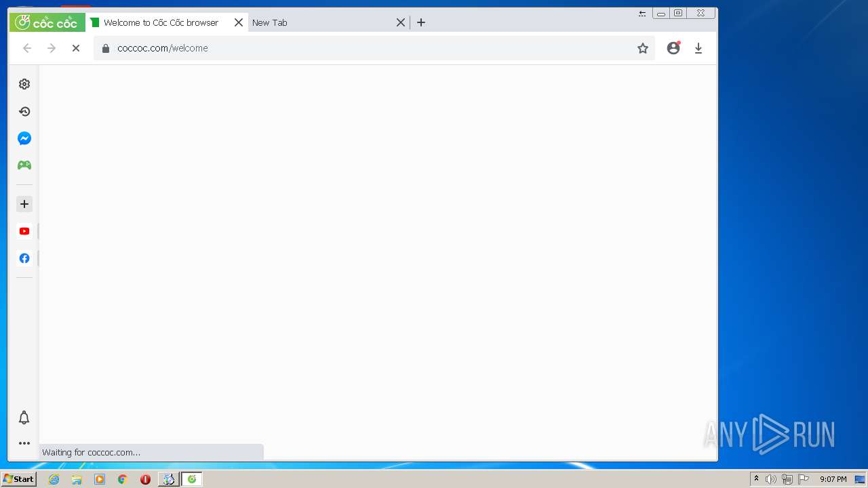Launch Google Chrome from the taskbar
The width and height of the screenshot is (868, 488).
pyautogui.click(x=123, y=479)
